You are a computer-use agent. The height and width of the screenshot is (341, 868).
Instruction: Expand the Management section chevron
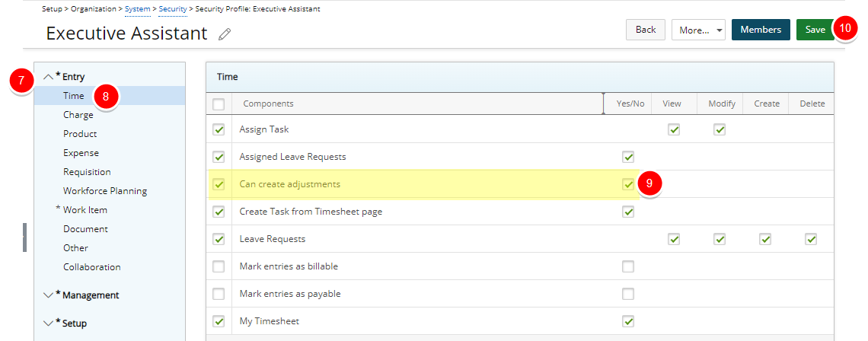tap(48, 295)
